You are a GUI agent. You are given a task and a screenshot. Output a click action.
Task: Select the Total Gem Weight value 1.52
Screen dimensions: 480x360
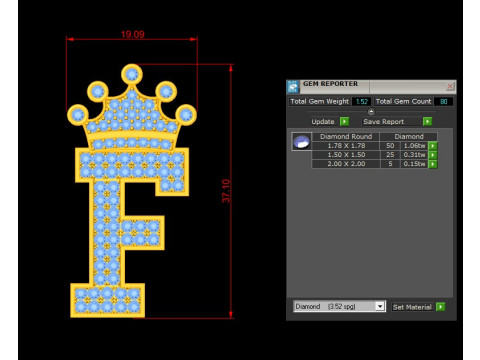[362, 101]
